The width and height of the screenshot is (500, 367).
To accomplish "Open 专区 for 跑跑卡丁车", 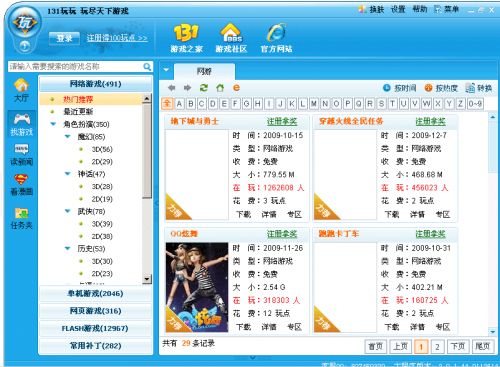I will 443,327.
